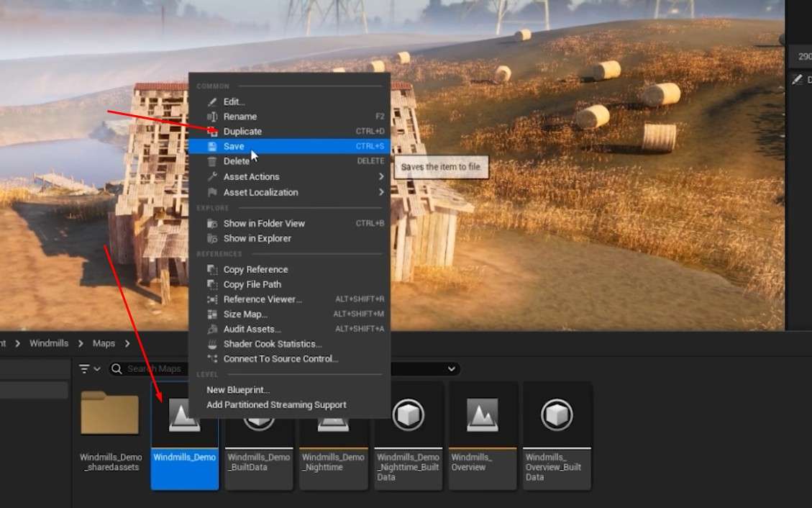Open the content browser filter dropdown
This screenshot has width=812, height=508.
tap(89, 369)
